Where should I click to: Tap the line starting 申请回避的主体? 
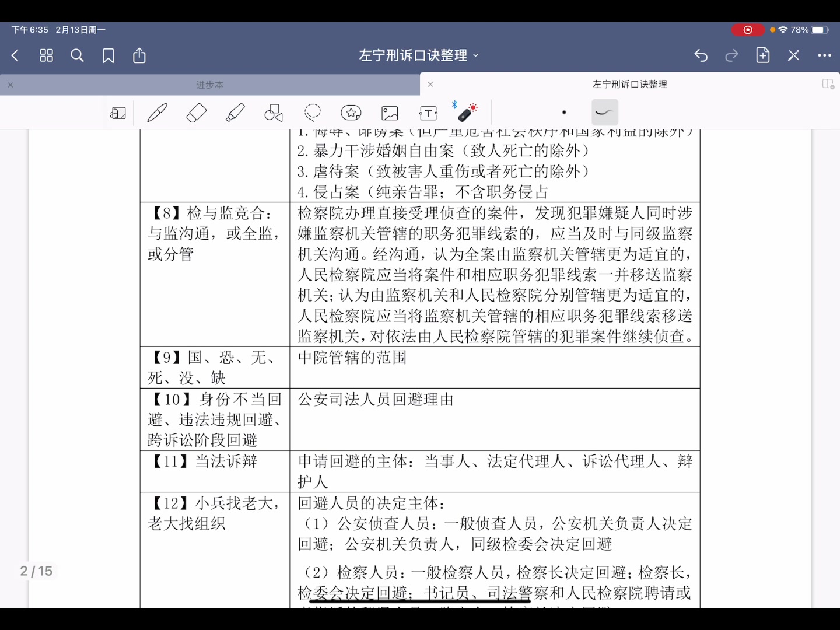pos(495,461)
